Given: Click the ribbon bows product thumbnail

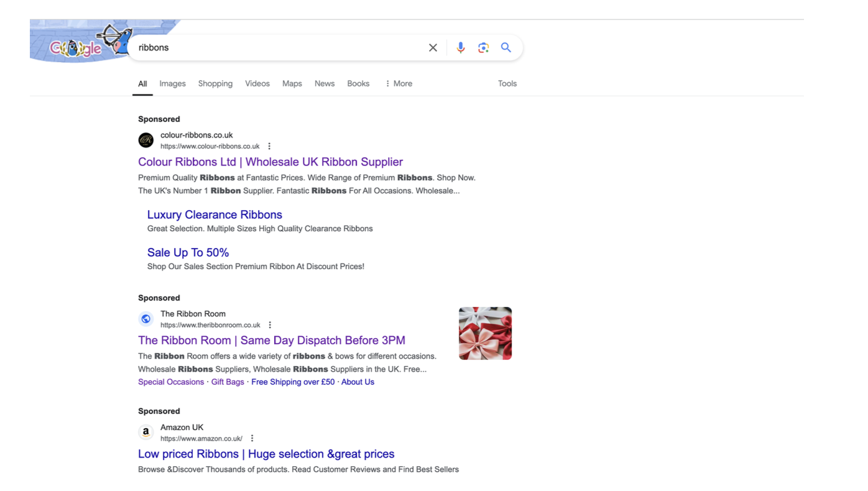Looking at the screenshot, I should 485,333.
